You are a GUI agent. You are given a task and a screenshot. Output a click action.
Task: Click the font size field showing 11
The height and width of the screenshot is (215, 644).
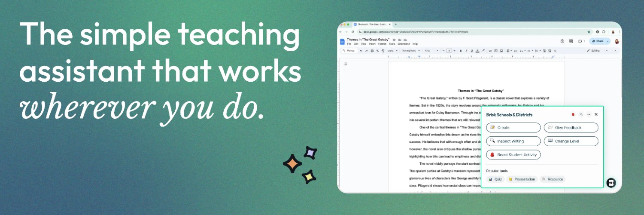click(449, 51)
